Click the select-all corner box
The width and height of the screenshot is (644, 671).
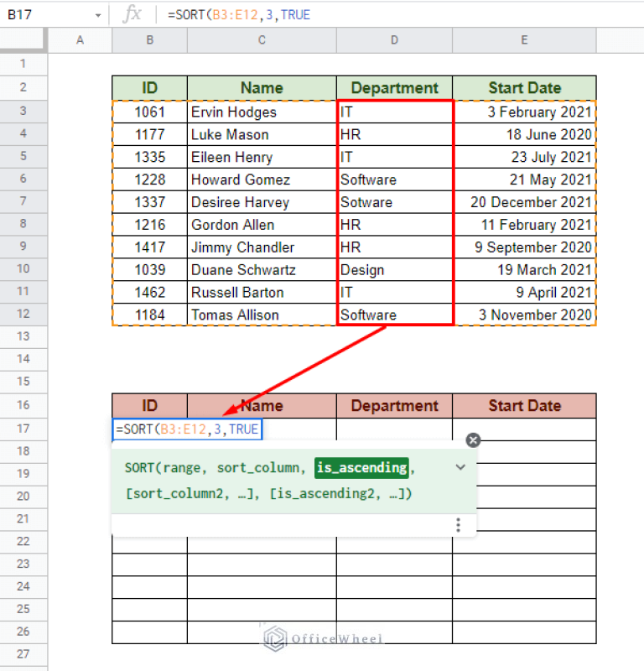pos(23,40)
